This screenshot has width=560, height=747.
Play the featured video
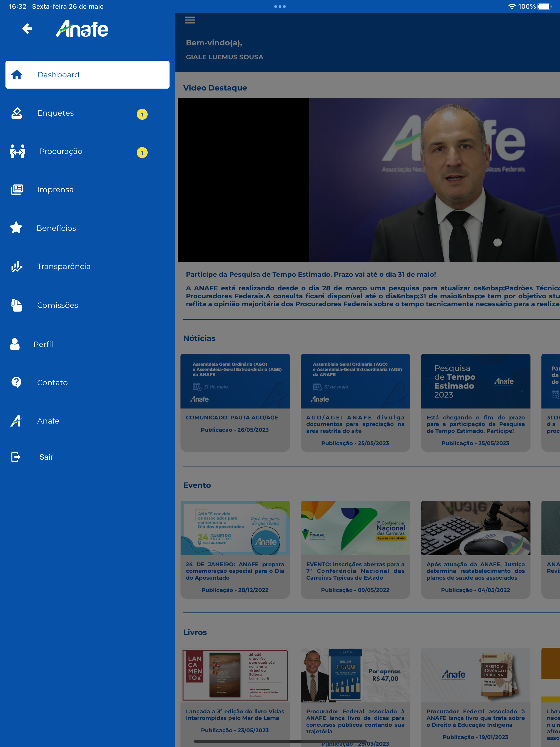[x=369, y=180]
